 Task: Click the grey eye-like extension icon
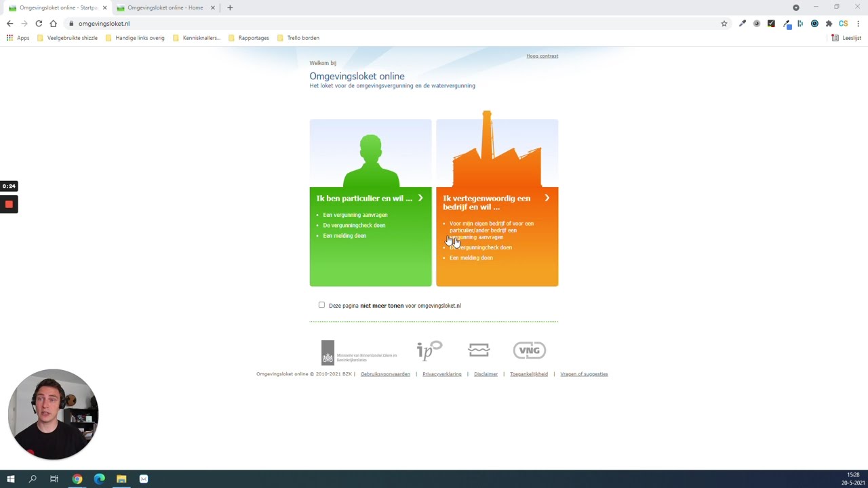(757, 24)
